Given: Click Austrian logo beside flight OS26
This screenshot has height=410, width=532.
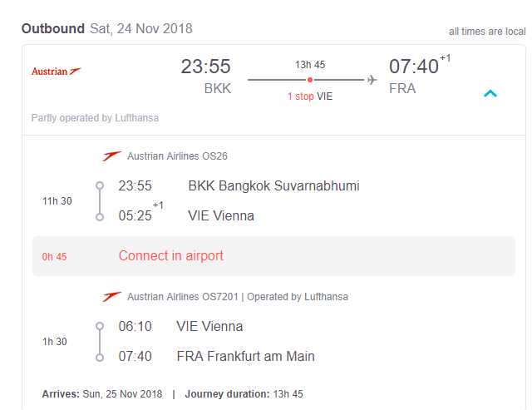Looking at the screenshot, I should tap(111, 156).
